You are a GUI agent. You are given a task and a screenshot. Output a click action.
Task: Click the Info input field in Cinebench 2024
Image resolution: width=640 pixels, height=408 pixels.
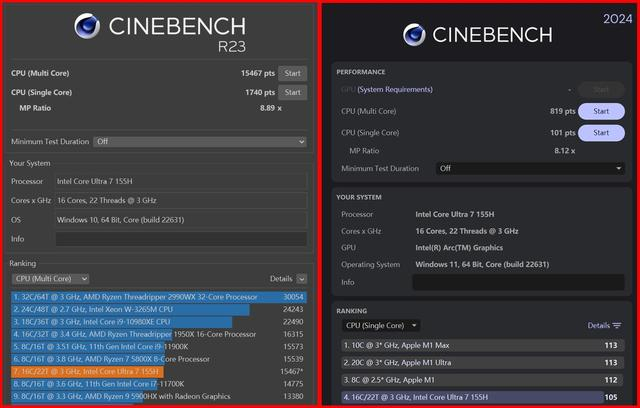[x=518, y=282]
